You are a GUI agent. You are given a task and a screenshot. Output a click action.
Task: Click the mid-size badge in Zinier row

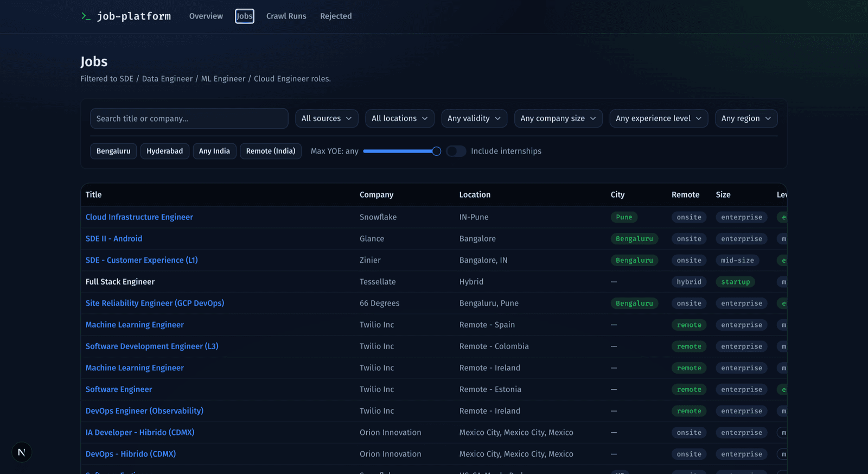coord(737,261)
